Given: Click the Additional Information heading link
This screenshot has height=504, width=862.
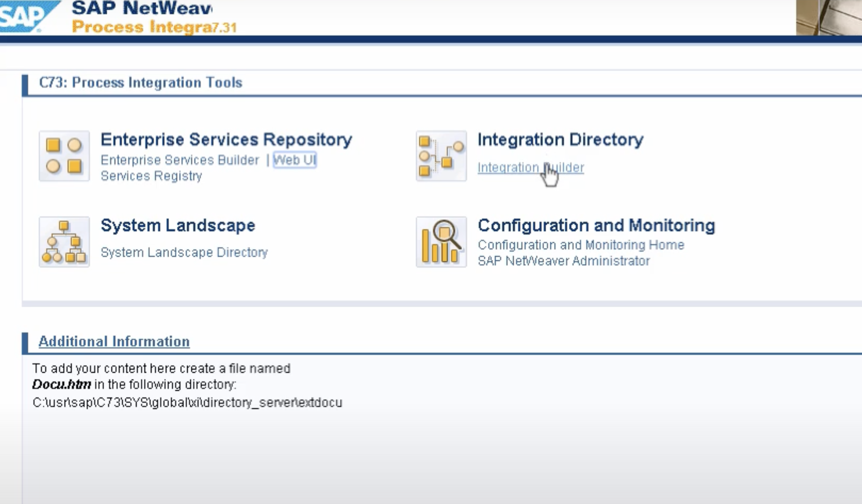Looking at the screenshot, I should tap(114, 342).
